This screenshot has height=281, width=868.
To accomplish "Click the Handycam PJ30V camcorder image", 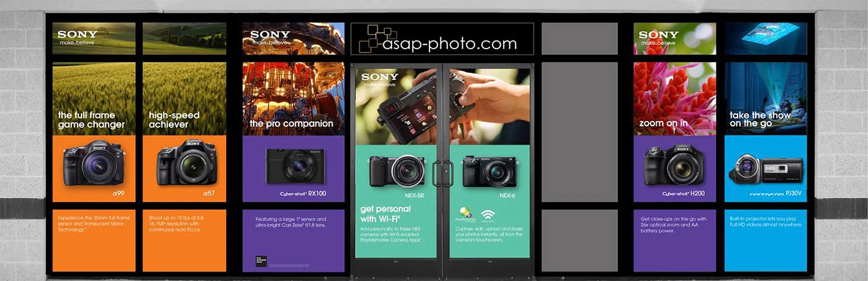I will point(765,169).
